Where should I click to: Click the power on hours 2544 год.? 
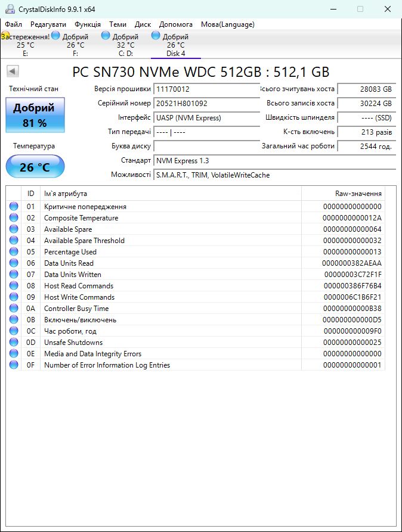point(367,146)
